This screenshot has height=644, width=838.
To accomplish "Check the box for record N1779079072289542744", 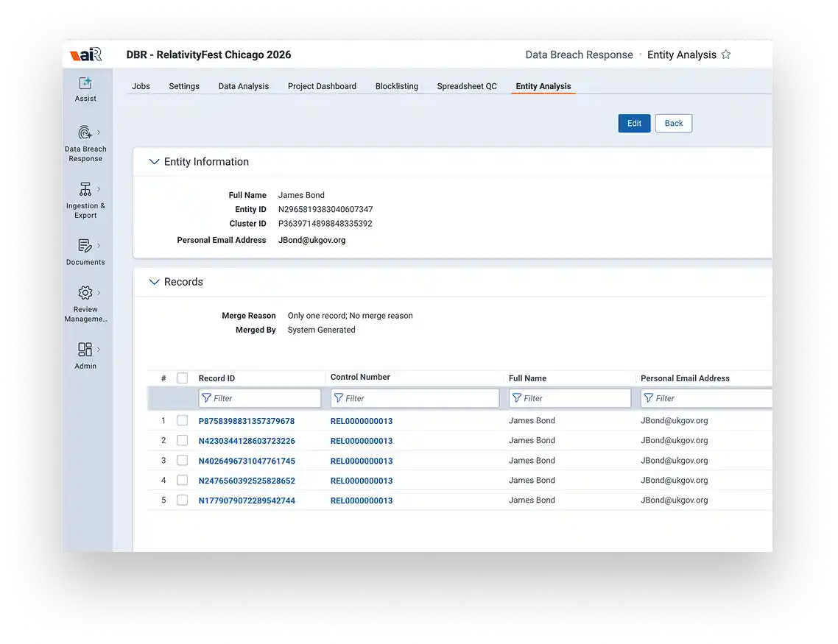I will click(182, 500).
